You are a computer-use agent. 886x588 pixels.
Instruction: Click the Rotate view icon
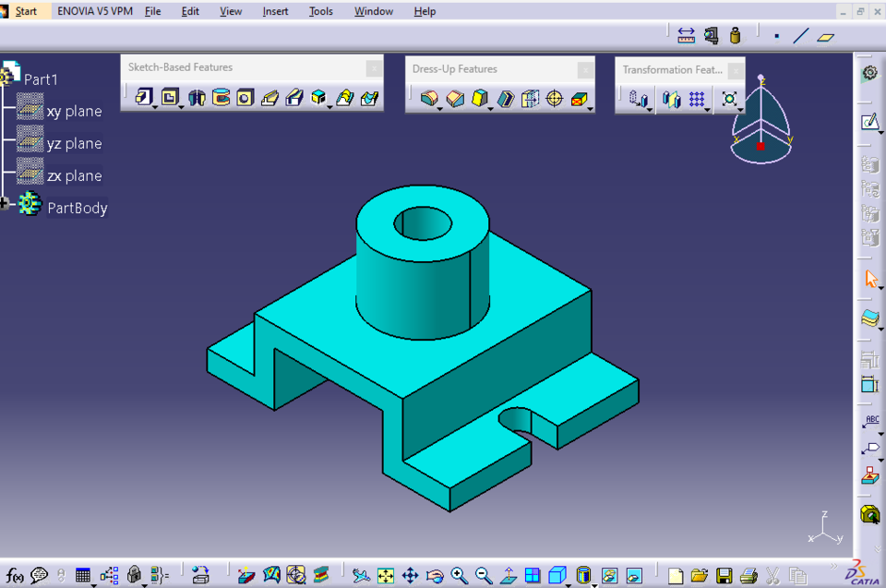[x=434, y=576]
